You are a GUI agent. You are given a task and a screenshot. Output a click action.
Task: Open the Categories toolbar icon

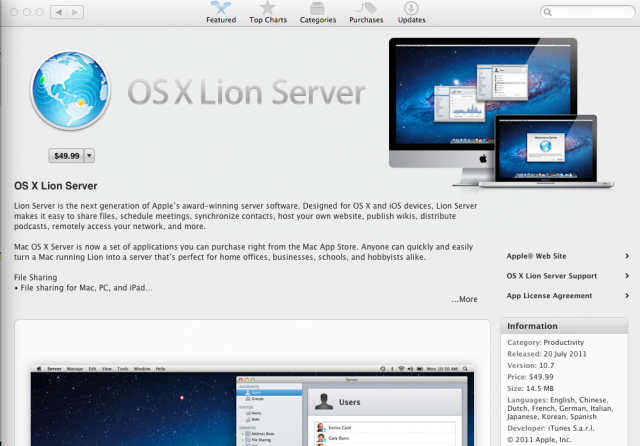click(317, 8)
